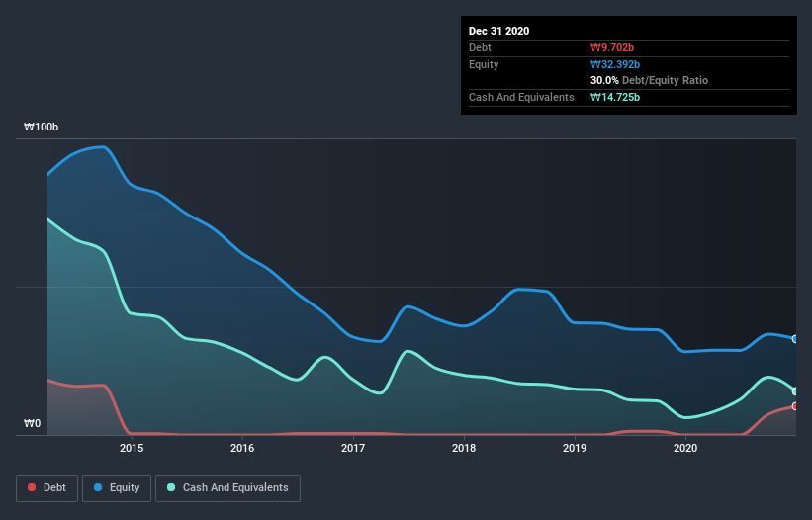812x520 pixels.
Task: Click the 2015 x-axis label
Action: [x=132, y=448]
